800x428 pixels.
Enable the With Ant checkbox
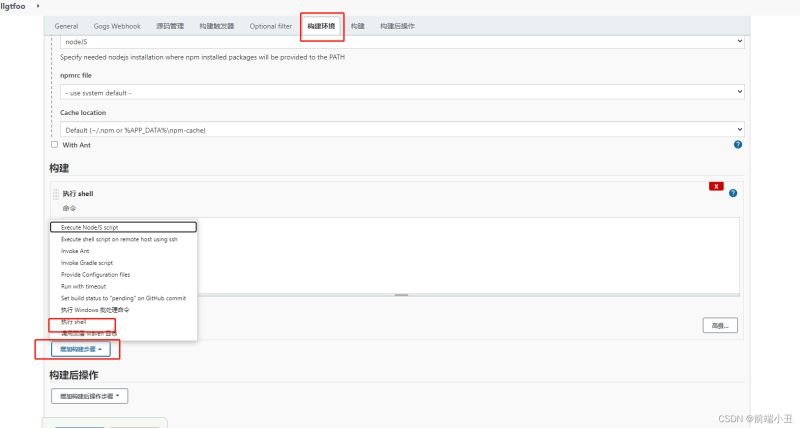pyautogui.click(x=55, y=145)
